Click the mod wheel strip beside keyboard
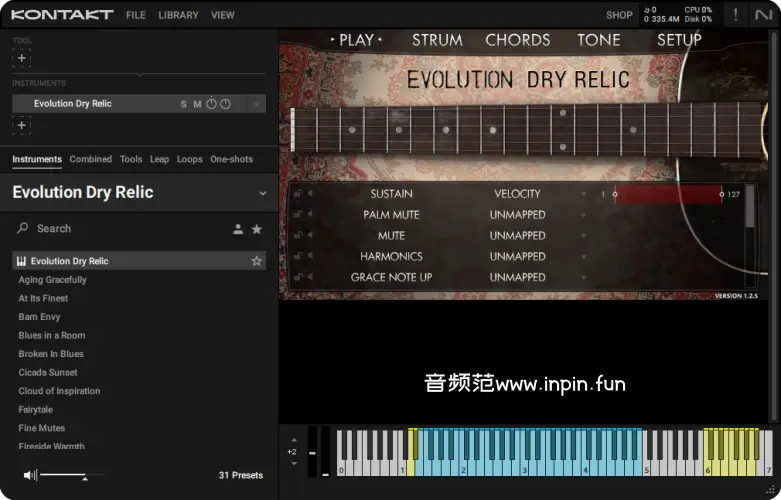 click(x=325, y=452)
